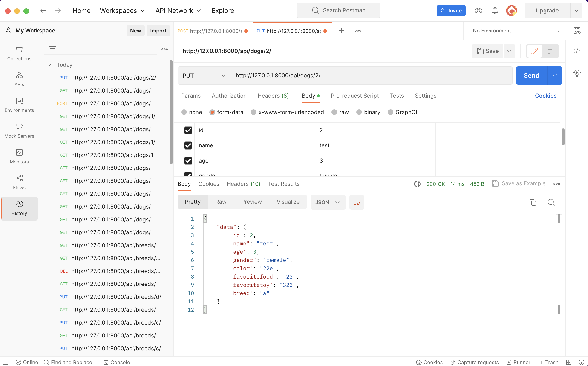This screenshot has height=366, width=588.
Task: Select x-www-form-urlencoded radio option
Action: click(253, 112)
